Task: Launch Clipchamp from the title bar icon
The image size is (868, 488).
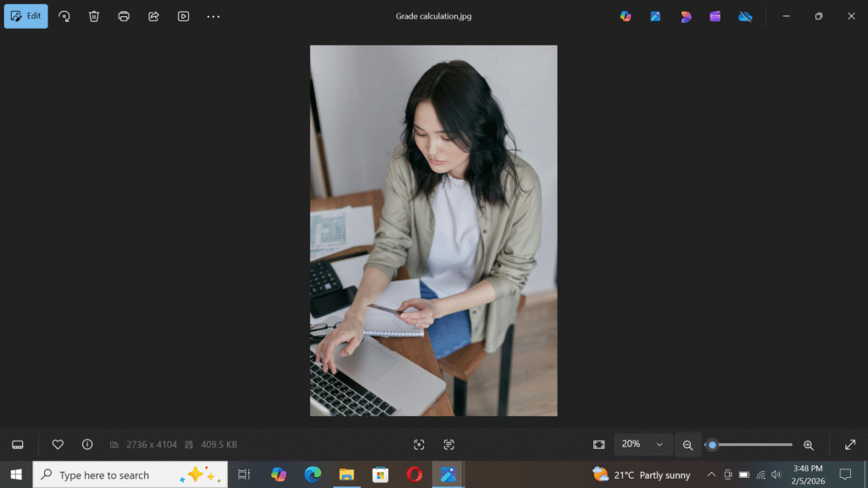Action: click(715, 16)
